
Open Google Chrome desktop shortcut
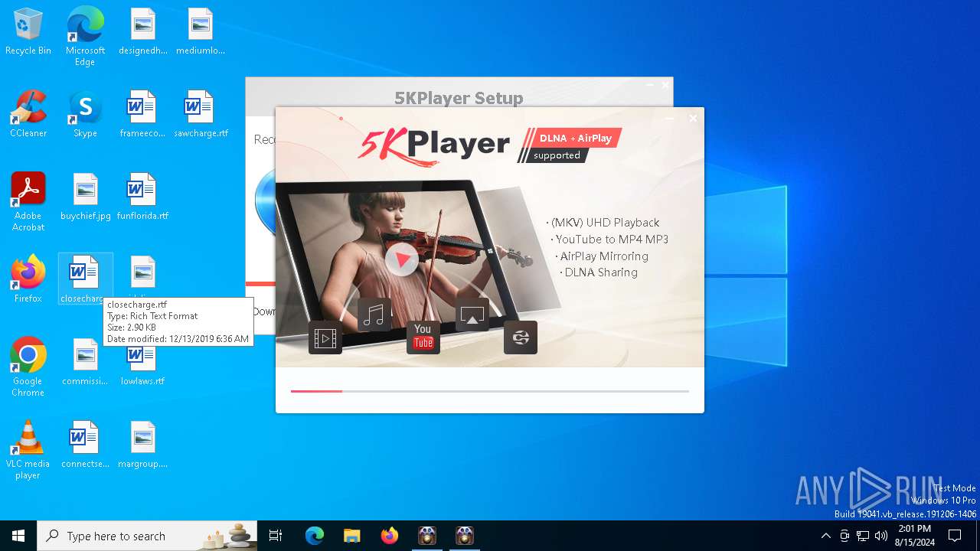[x=28, y=367]
